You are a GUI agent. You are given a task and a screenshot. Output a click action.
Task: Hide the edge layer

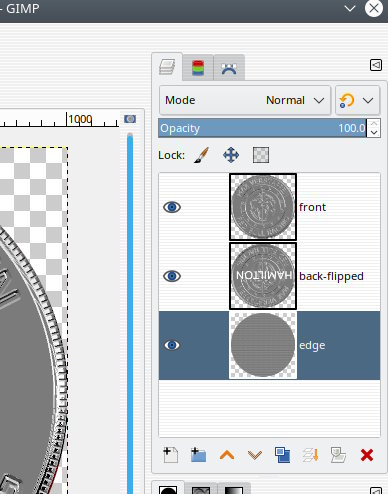click(172, 345)
